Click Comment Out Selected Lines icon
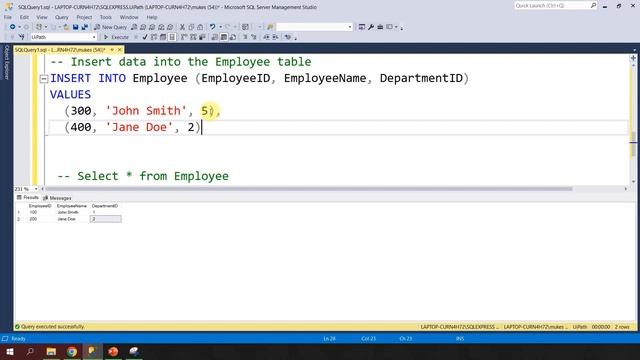The width and height of the screenshot is (640, 360). 245,37
